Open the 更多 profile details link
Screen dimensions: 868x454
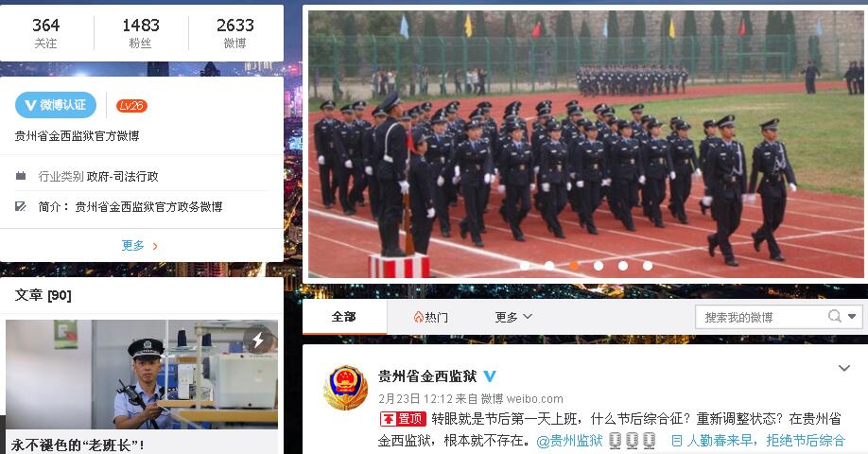140,245
